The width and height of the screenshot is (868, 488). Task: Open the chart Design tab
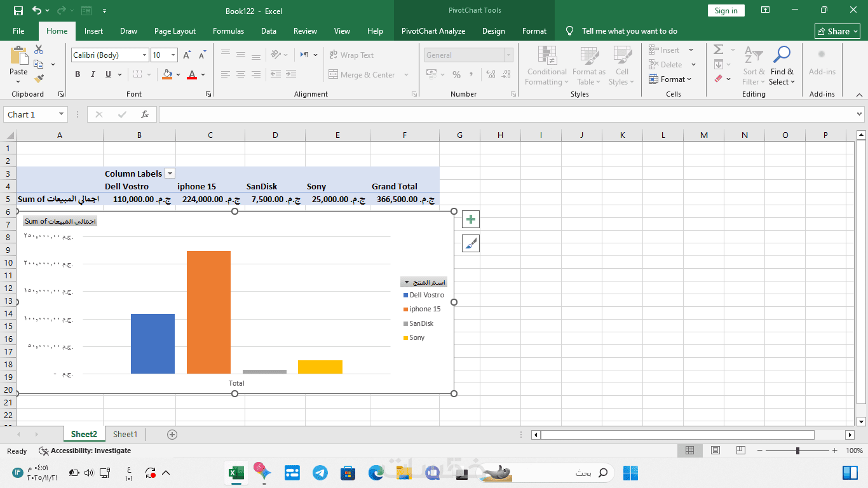494,31
